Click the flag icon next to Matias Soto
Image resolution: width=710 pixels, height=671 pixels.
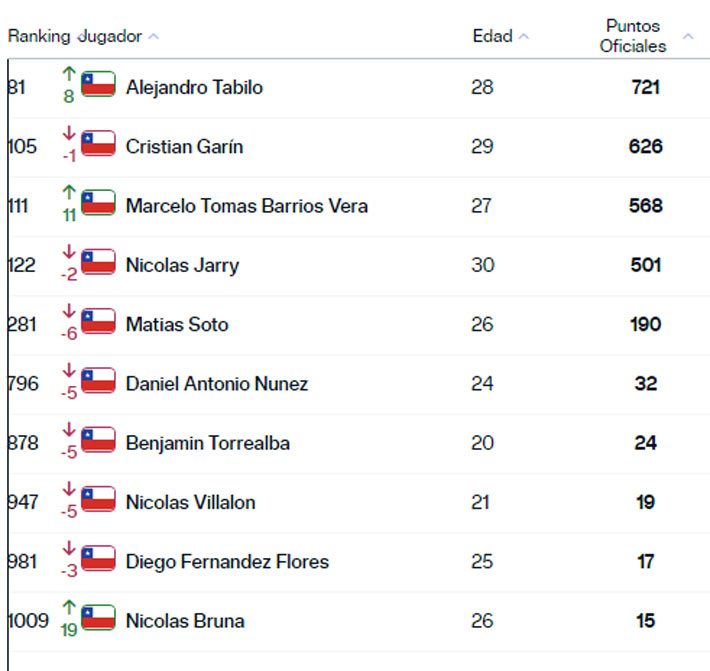(98, 321)
